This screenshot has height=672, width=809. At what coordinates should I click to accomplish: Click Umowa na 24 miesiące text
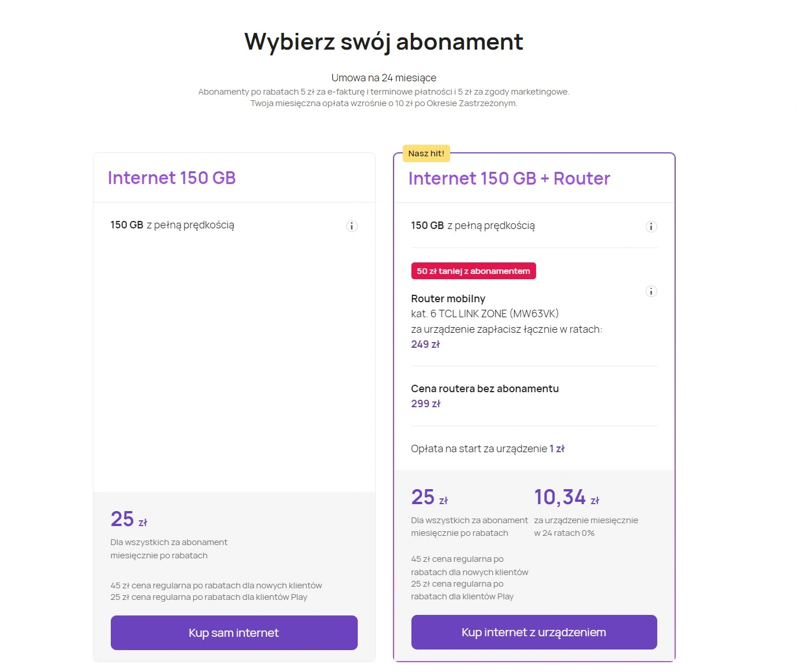[384, 78]
